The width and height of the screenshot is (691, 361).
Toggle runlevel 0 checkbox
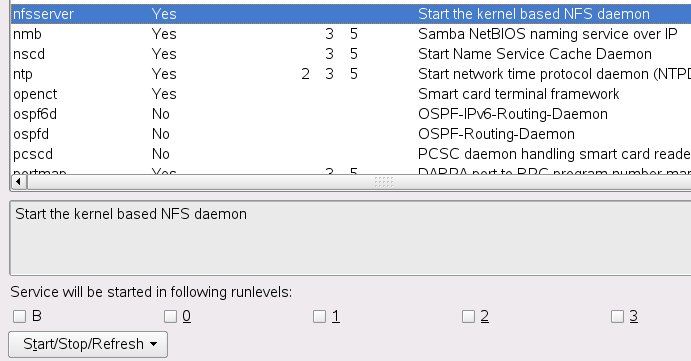coord(170,316)
